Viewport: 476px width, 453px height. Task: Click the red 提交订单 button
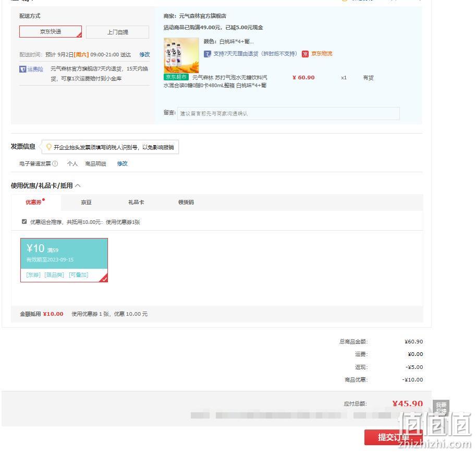tap(394, 437)
